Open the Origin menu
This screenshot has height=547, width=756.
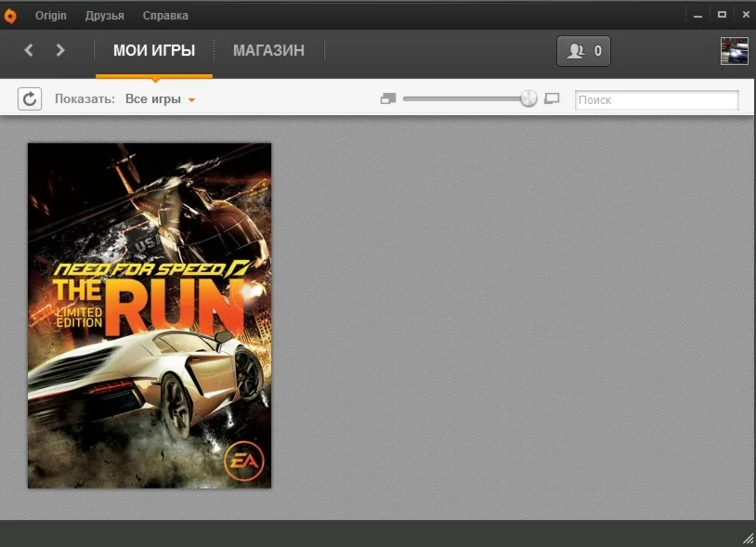pos(51,16)
